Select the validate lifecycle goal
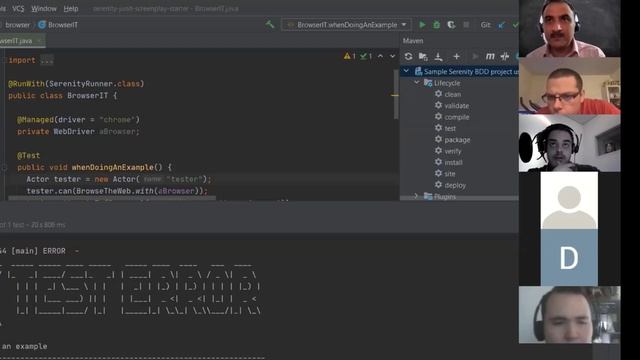This screenshot has width=640, height=360. pyautogui.click(x=456, y=106)
